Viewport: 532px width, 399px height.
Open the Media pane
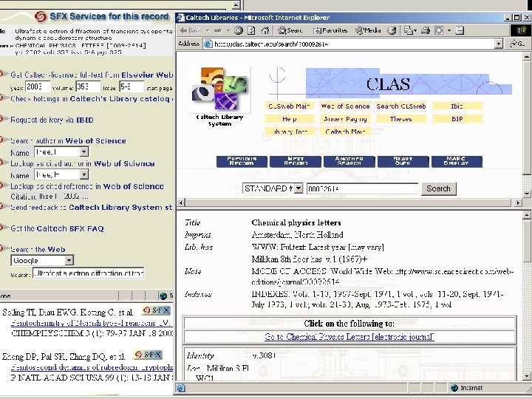368,30
